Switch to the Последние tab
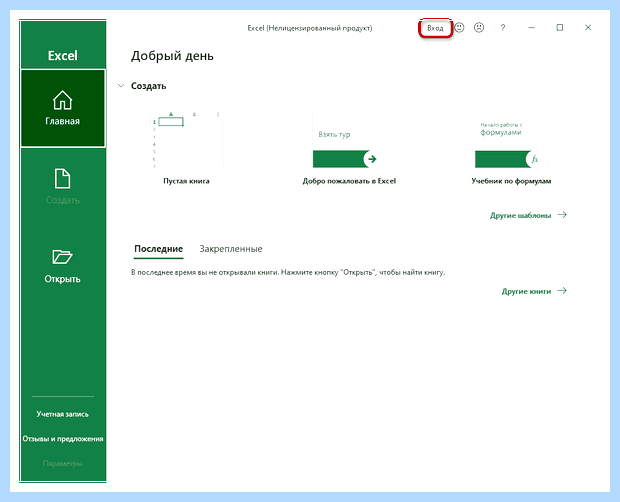620x502 pixels. (x=159, y=249)
